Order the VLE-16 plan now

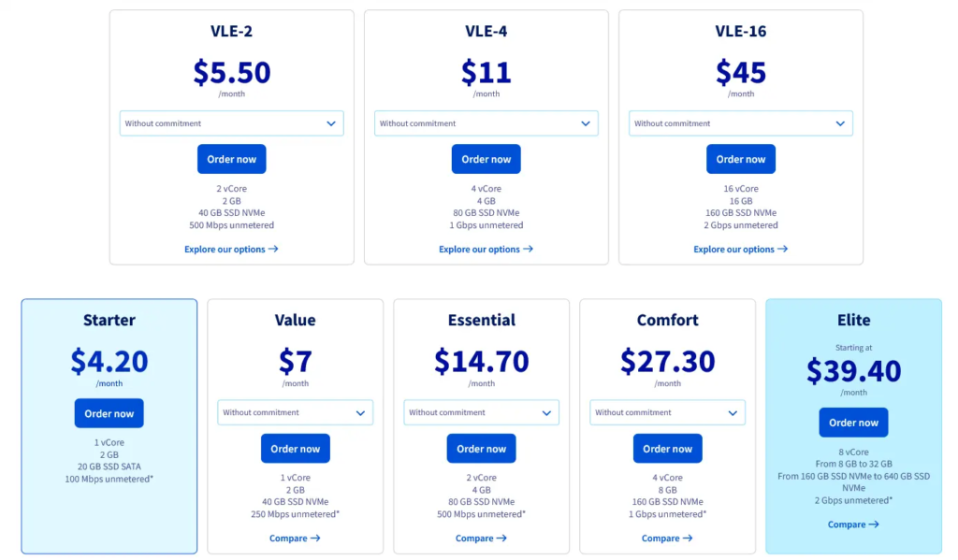pos(741,159)
